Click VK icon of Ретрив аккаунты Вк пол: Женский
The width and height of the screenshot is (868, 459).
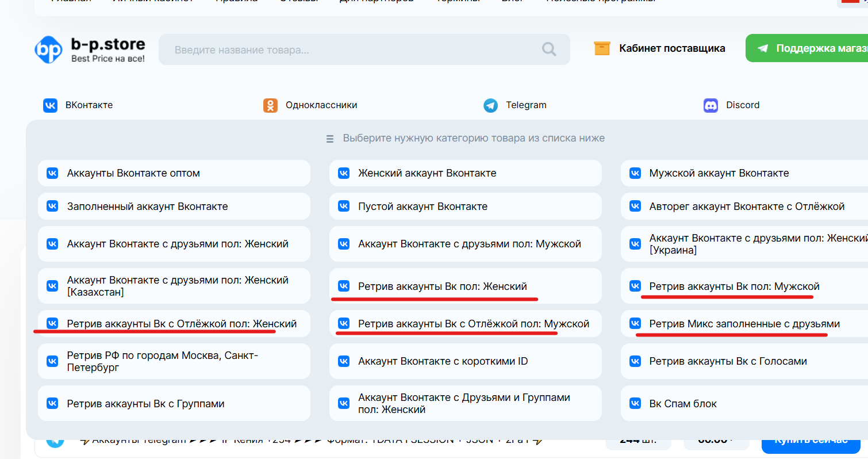(x=344, y=286)
